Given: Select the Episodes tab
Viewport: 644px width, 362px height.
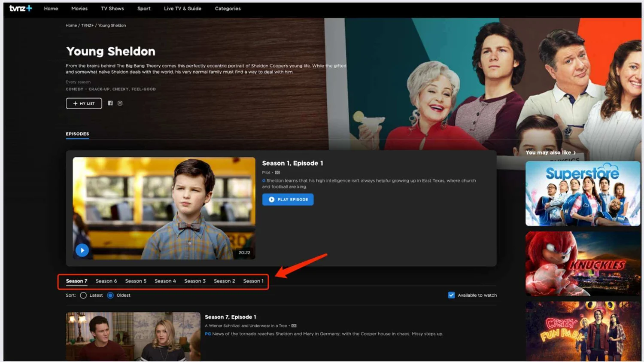Looking at the screenshot, I should pyautogui.click(x=77, y=134).
